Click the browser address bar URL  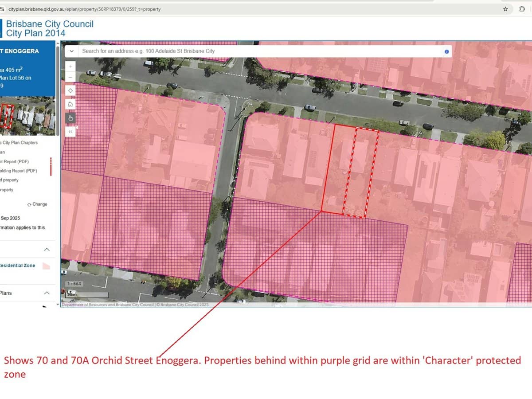(x=84, y=9)
